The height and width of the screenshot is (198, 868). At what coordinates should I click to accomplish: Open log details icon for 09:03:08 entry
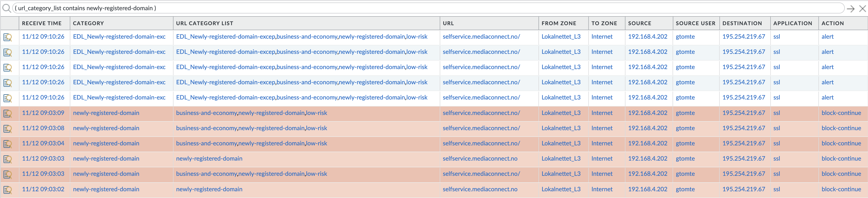(x=7, y=128)
